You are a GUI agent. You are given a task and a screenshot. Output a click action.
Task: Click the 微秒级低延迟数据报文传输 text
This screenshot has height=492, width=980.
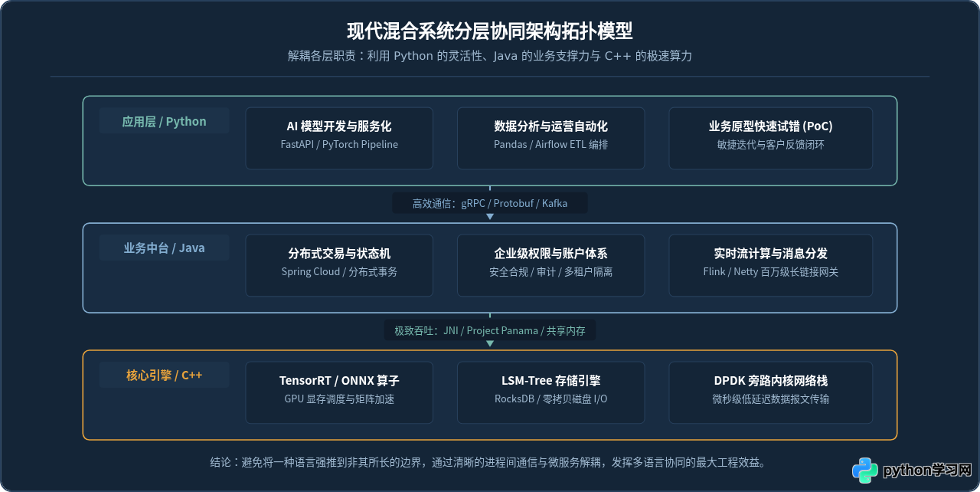point(771,399)
